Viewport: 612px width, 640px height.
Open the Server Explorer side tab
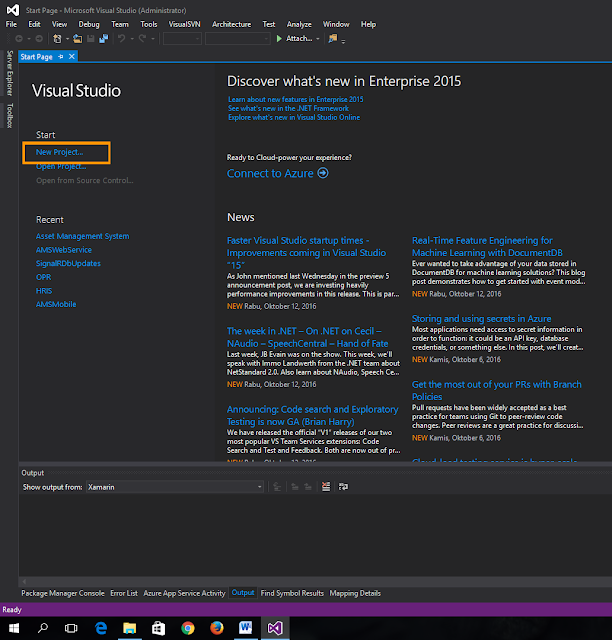10,73
